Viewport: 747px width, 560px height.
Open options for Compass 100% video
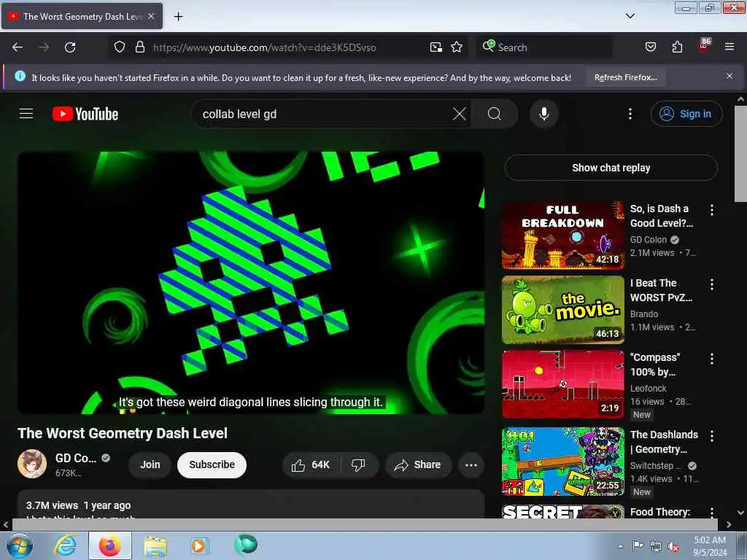[x=712, y=359]
